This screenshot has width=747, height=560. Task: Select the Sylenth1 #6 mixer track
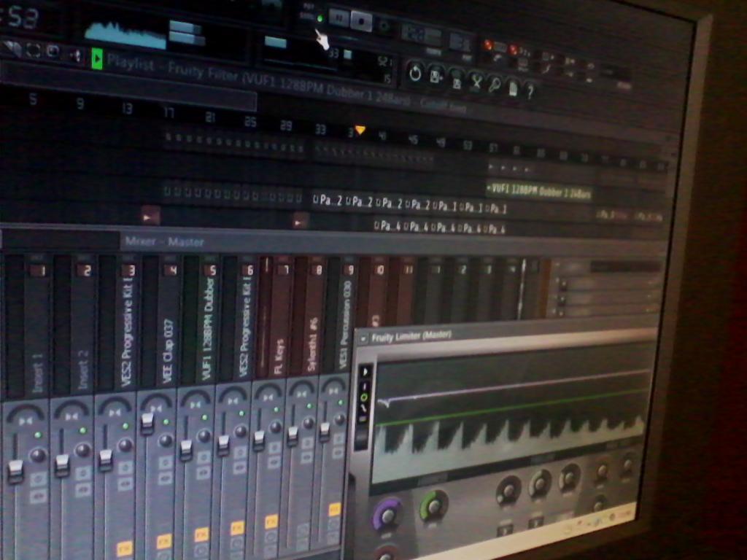pyautogui.click(x=313, y=344)
